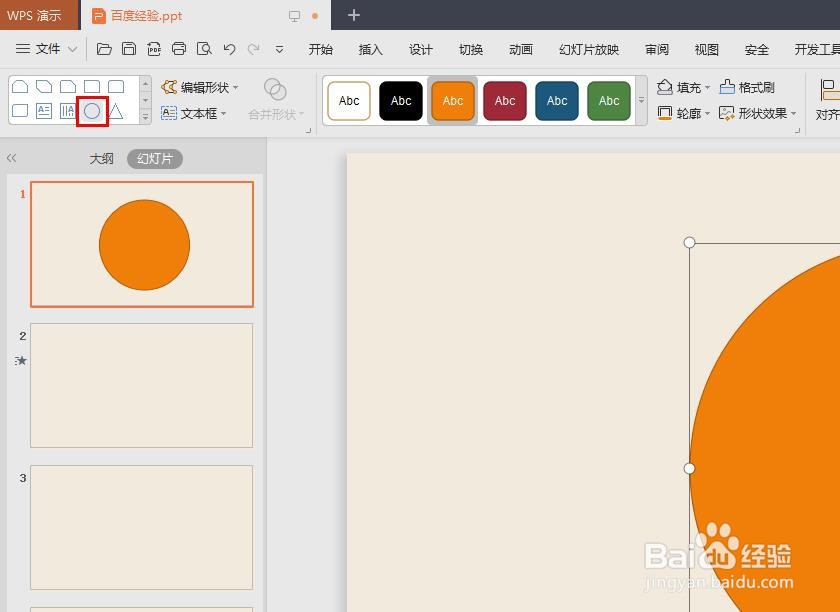Choose the rounded rectangle in the top row
The height and width of the screenshot is (612, 840).
tap(116, 86)
